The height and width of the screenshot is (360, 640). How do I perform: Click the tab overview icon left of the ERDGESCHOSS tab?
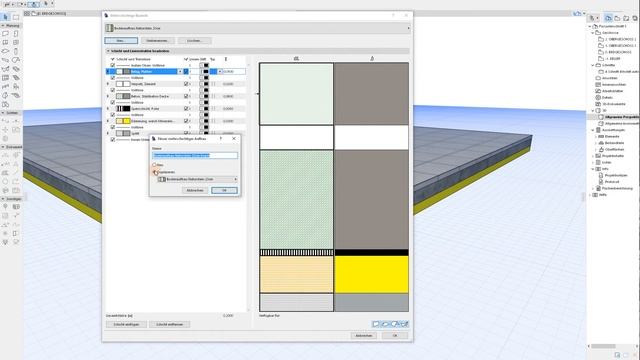pos(27,13)
